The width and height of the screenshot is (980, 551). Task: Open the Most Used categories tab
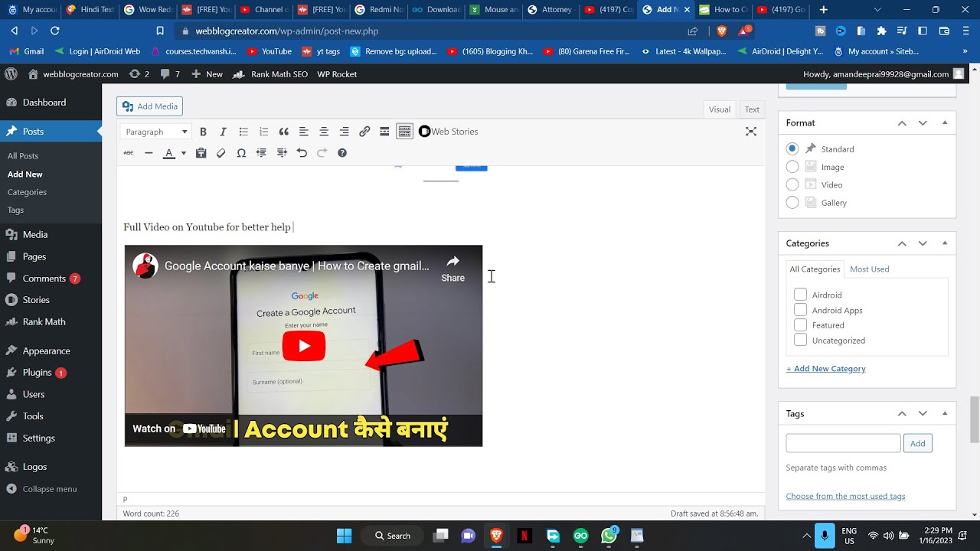(x=870, y=269)
